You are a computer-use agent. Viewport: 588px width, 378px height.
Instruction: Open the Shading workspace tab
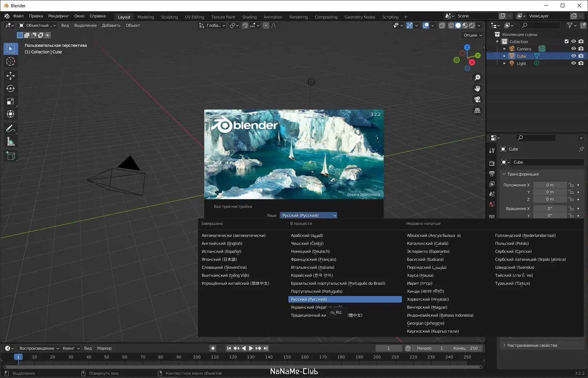249,17
